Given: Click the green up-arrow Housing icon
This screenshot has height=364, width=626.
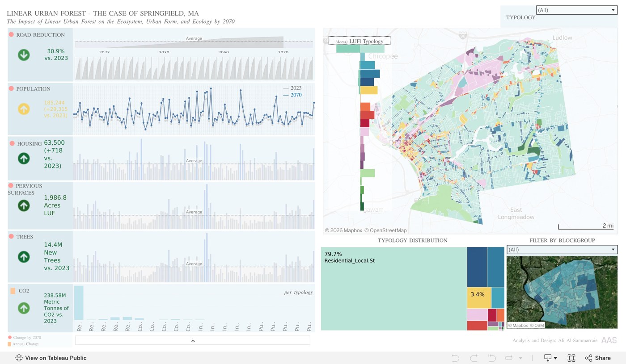Looking at the screenshot, I should click(24, 158).
